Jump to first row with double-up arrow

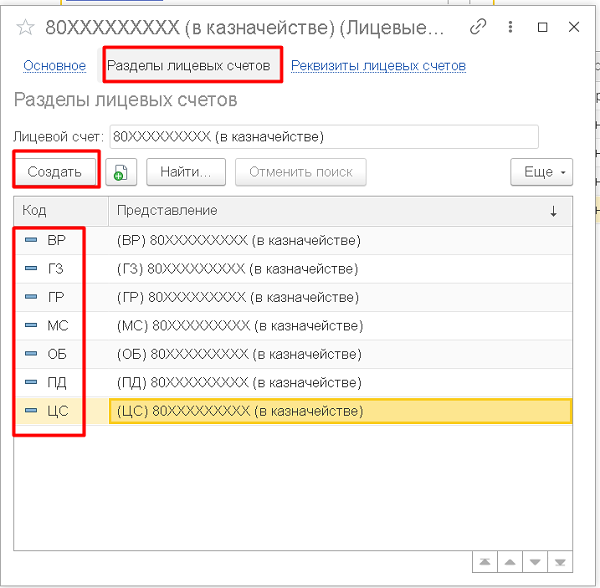483,562
